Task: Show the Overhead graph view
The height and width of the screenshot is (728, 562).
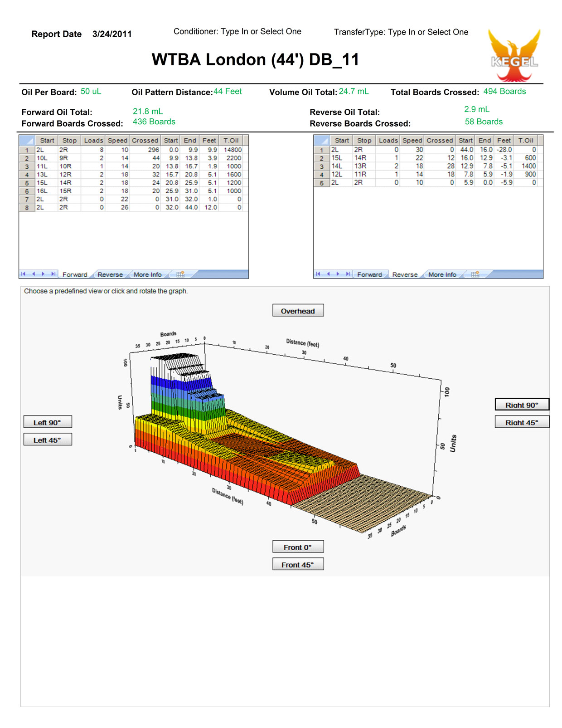Action: click(298, 311)
